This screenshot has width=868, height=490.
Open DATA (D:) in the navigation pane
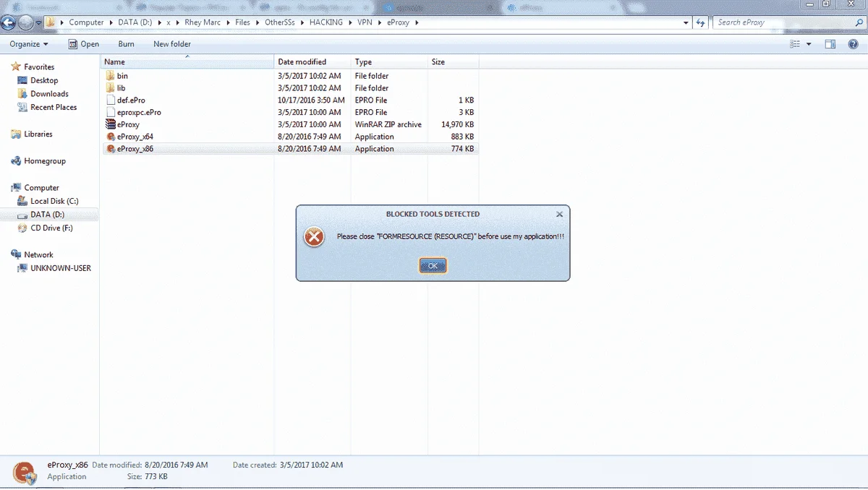47,215
